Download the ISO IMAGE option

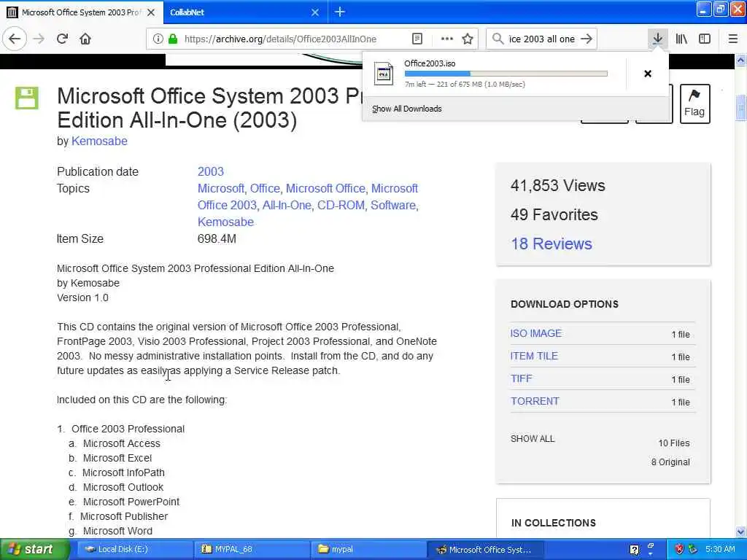[536, 333]
